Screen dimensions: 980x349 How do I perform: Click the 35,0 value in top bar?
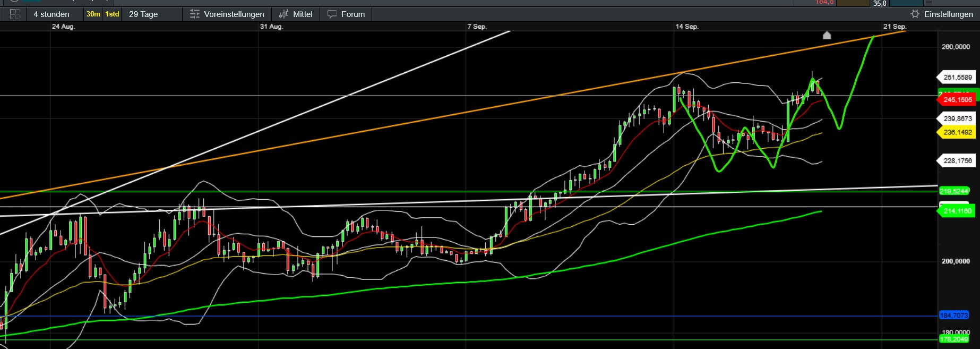pyautogui.click(x=880, y=3)
